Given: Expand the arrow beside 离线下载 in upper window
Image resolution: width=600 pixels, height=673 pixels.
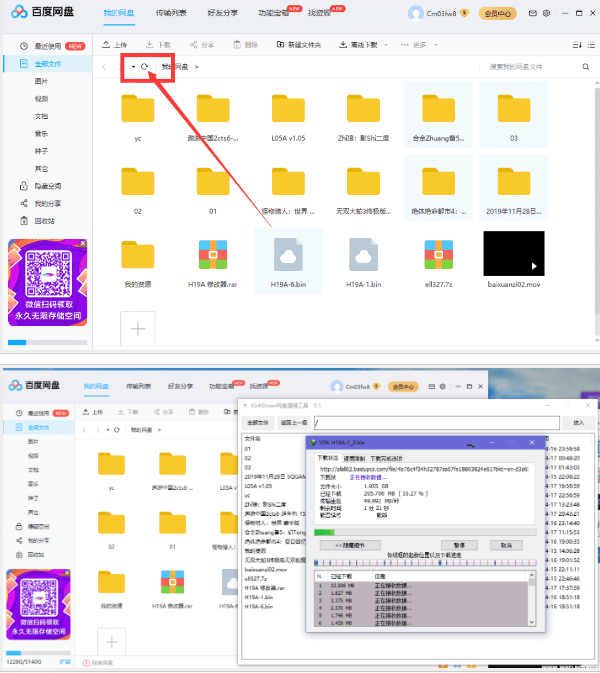Looking at the screenshot, I should pyautogui.click(x=385, y=45).
